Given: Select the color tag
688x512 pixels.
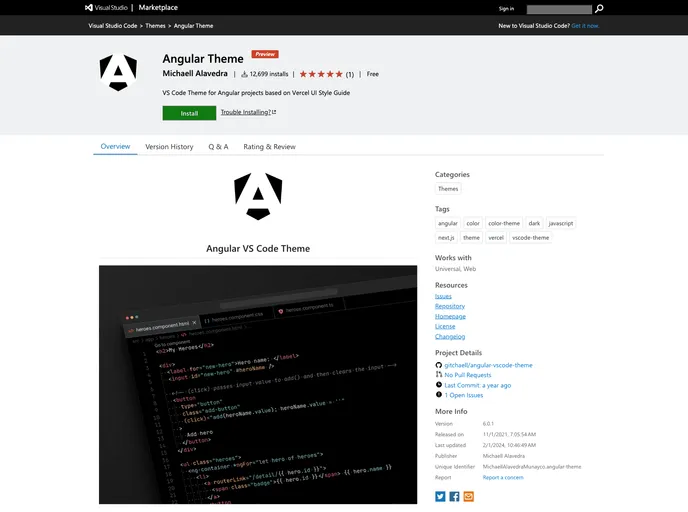Looking at the screenshot, I should [473, 223].
